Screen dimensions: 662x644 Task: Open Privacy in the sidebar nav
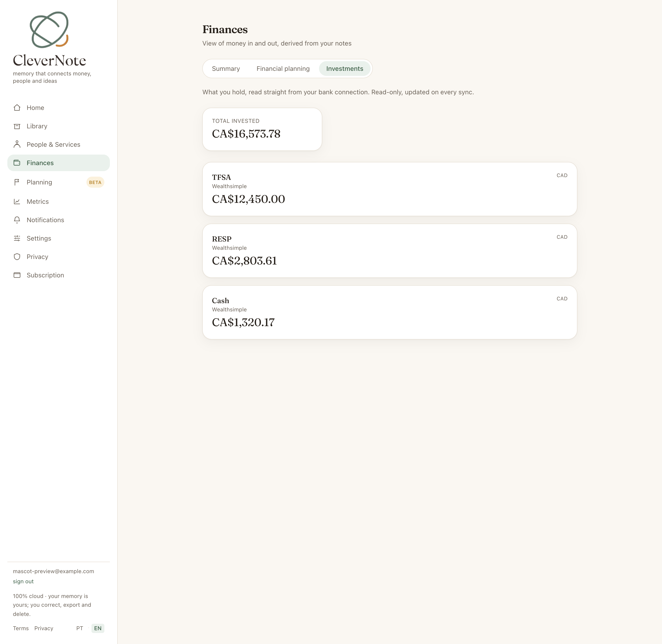[x=58, y=257]
